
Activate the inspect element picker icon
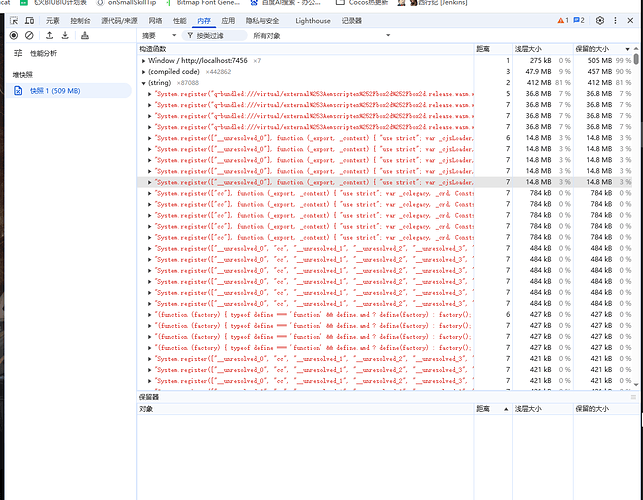point(14,21)
